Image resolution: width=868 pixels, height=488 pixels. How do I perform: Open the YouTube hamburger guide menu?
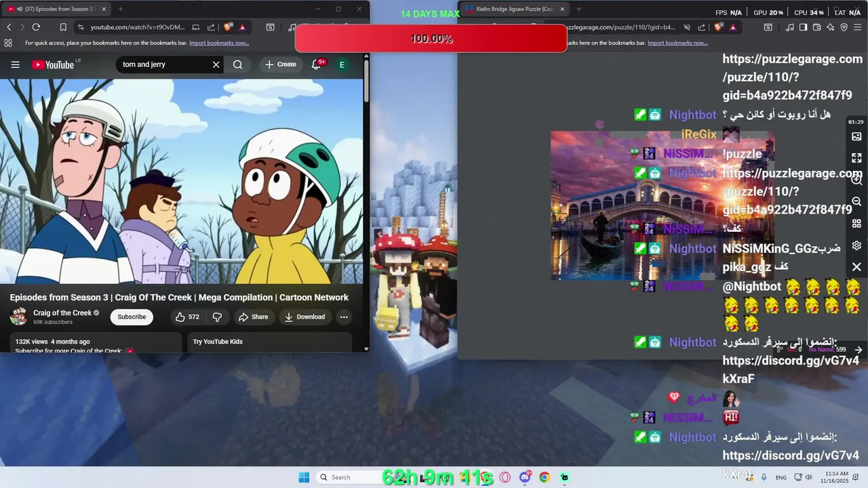click(15, 64)
